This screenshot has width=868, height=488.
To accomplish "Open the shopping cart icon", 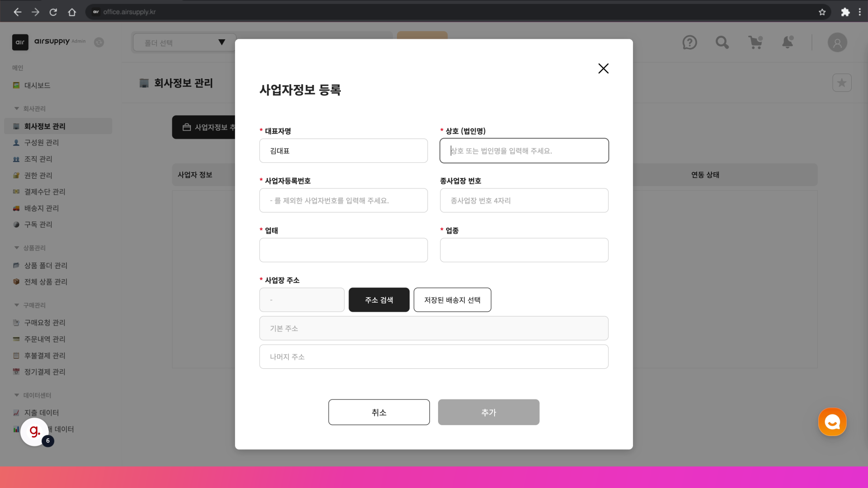I will point(755,42).
